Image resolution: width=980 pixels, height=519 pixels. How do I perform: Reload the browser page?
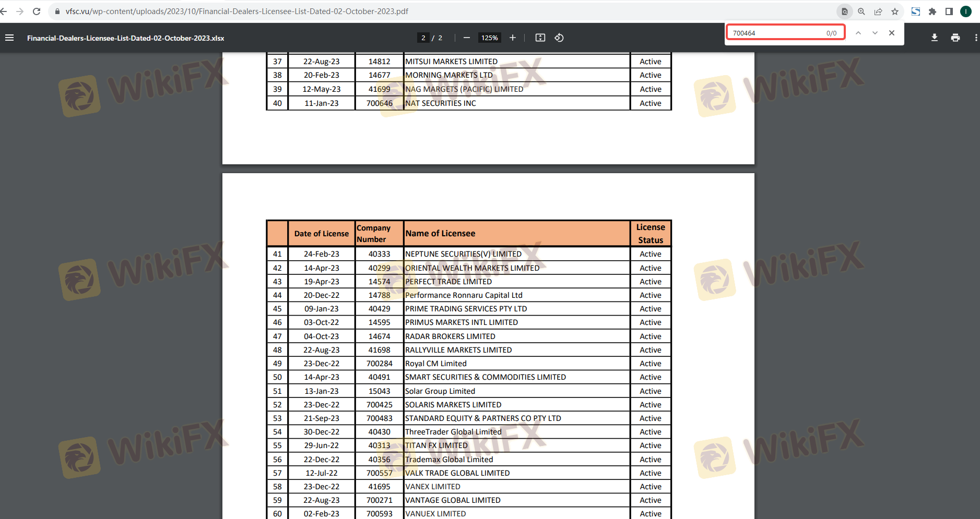point(37,11)
